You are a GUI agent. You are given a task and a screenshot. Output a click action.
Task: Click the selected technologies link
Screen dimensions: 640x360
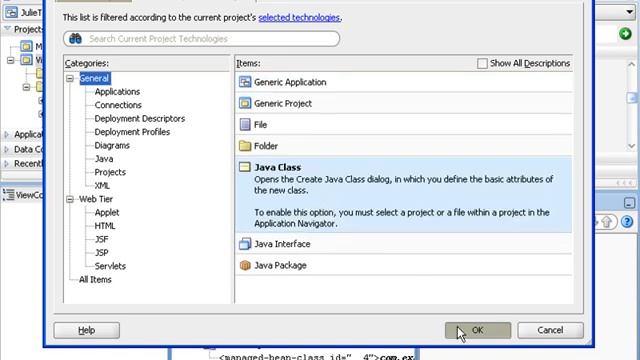tap(299, 18)
